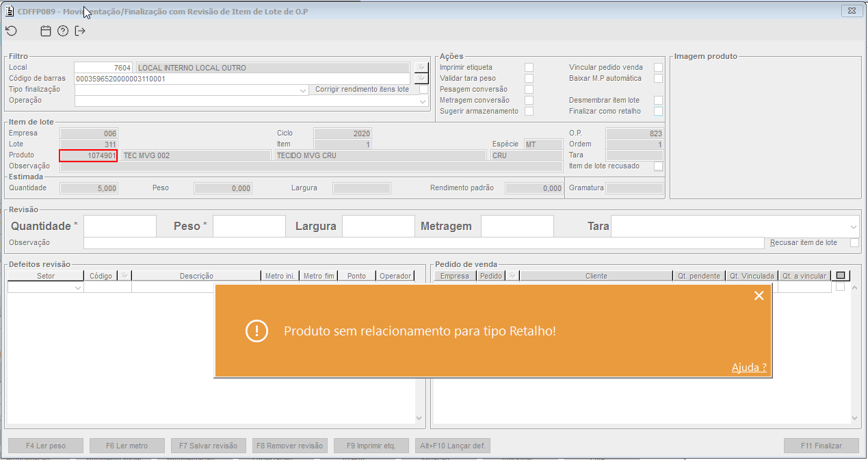Screen dimensions: 868x460
Task: Enable Metragem conversão checkbox
Action: pos(529,100)
